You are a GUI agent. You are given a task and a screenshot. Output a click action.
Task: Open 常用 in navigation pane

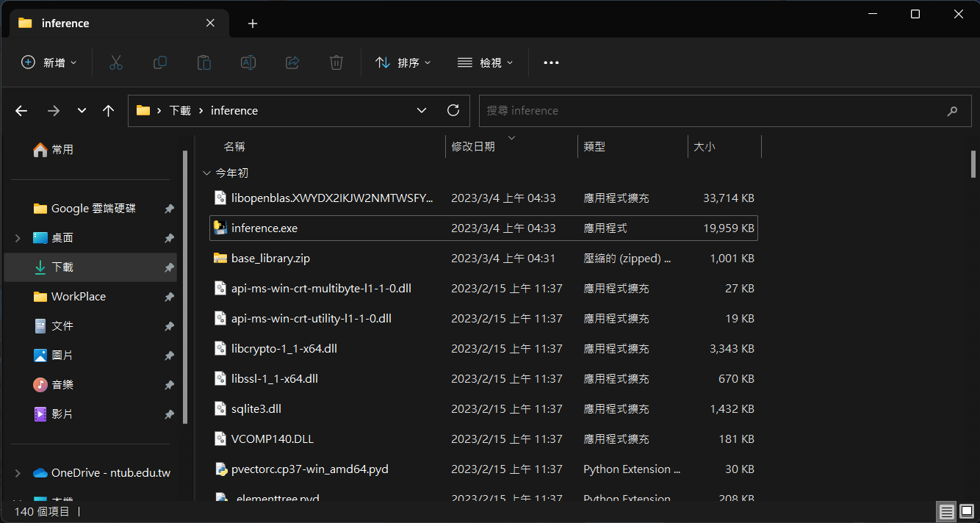coord(62,150)
